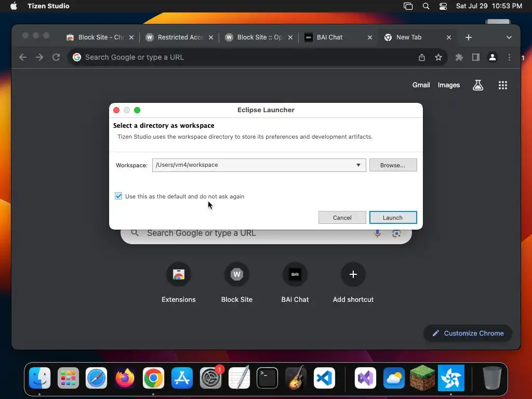532x399 pixels.
Task: Open Finder from the Dock
Action: pyautogui.click(x=39, y=378)
